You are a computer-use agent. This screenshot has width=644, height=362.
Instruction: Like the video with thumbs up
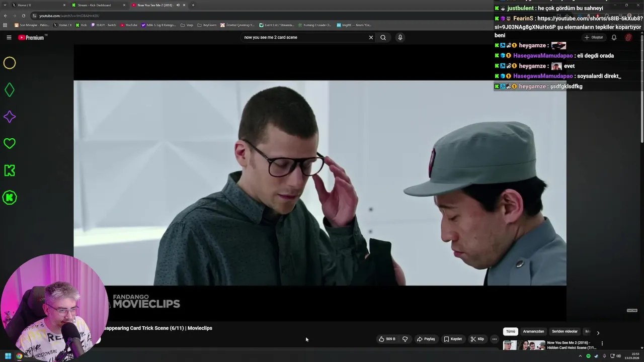387,339
